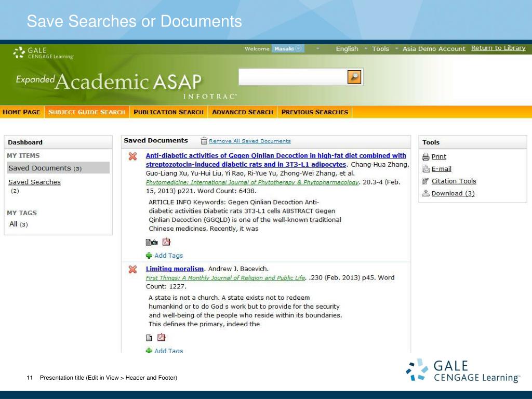Open the Previous Searches tab
532x399 pixels.
[x=315, y=112]
